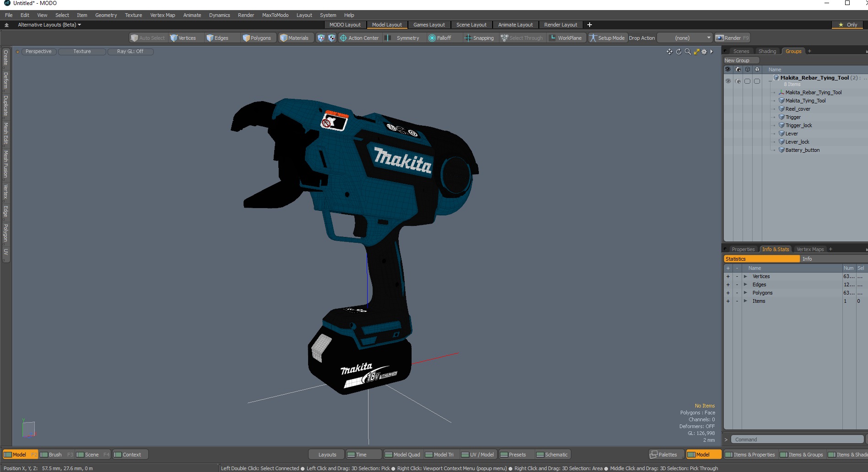Image resolution: width=868 pixels, height=472 pixels.
Task: Expand the Items statistics row
Action: click(745, 301)
